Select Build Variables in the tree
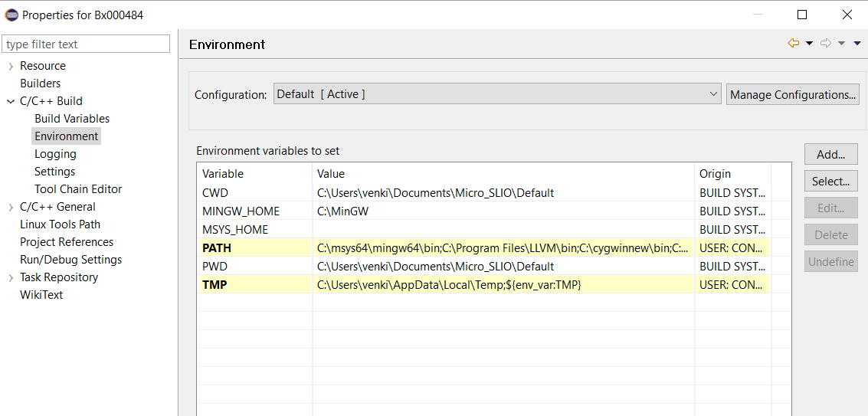The height and width of the screenshot is (416, 868). click(x=72, y=119)
